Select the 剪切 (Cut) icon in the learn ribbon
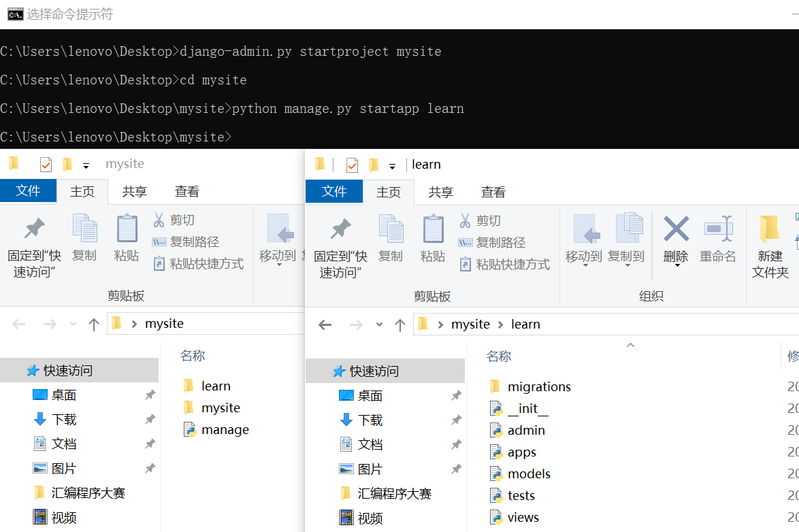Viewport: 799px width, 532px height. [485, 220]
